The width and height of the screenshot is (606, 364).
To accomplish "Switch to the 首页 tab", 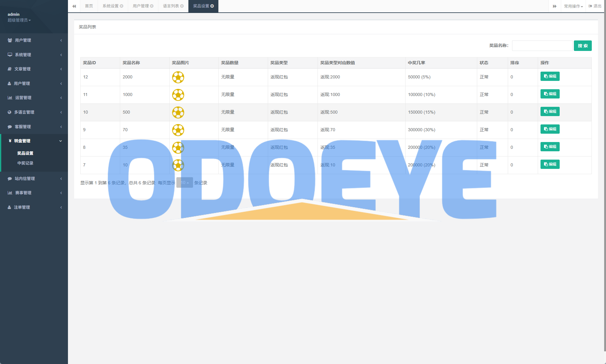I will pos(89,6).
